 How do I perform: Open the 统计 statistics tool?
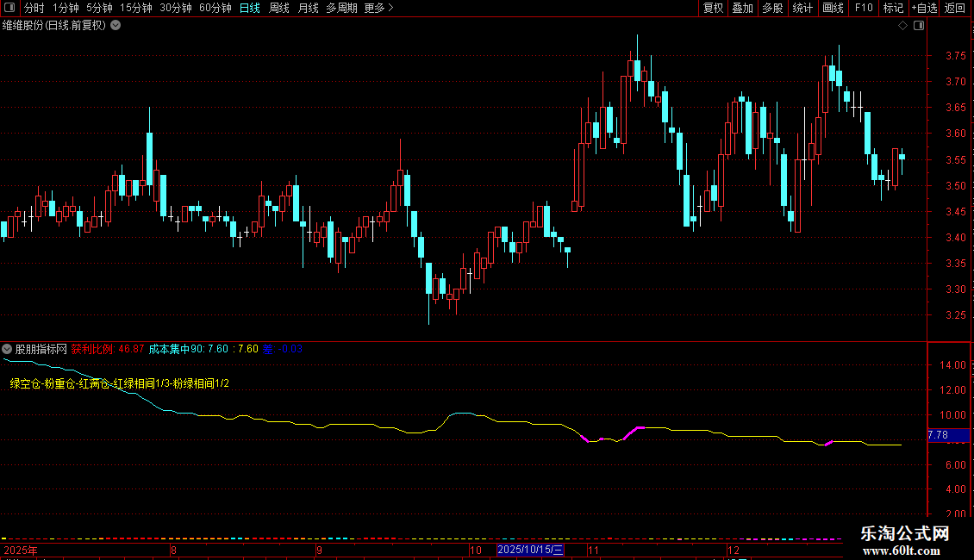802,8
